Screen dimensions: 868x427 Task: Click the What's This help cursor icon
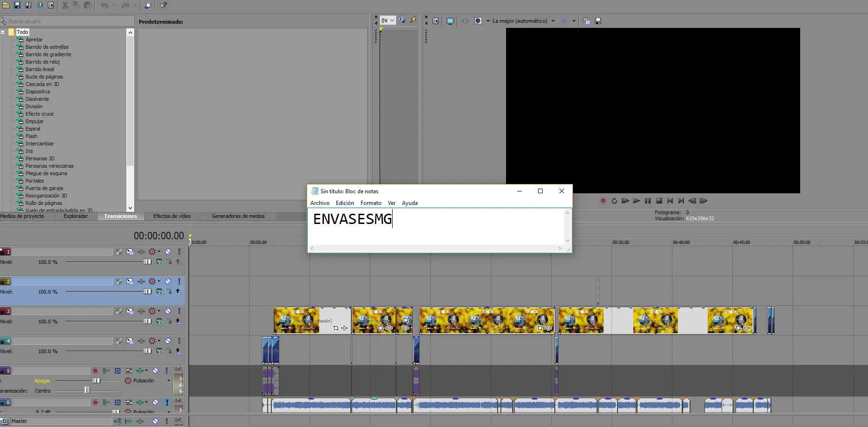tap(164, 5)
